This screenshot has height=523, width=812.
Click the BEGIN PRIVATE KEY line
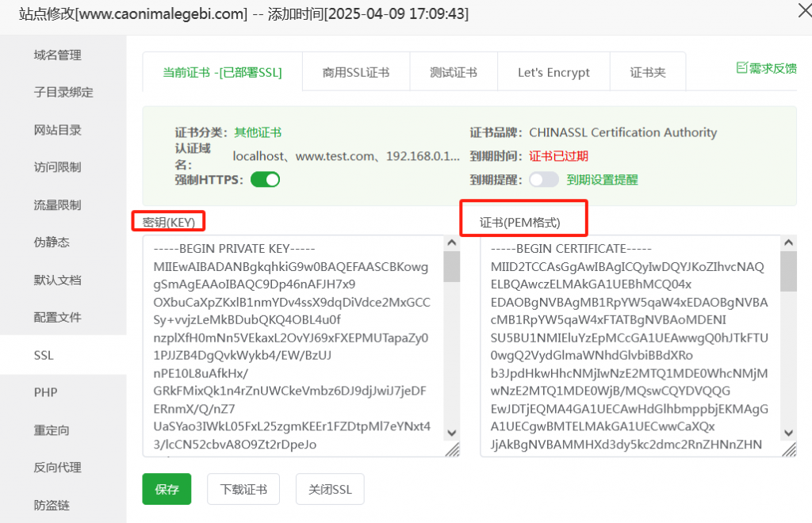(x=234, y=249)
